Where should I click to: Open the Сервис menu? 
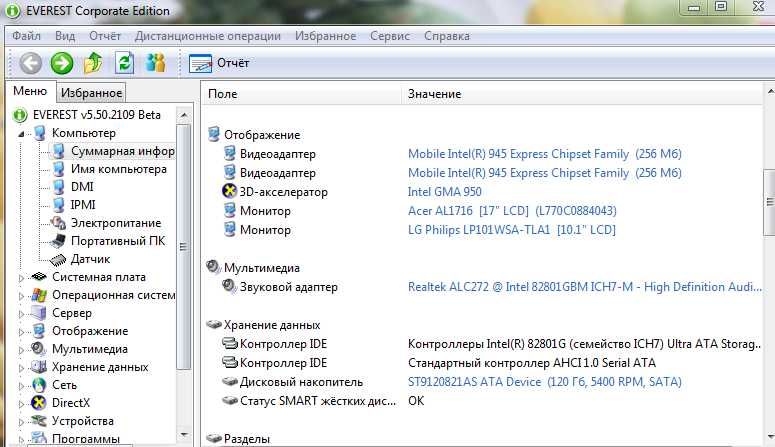tap(389, 36)
